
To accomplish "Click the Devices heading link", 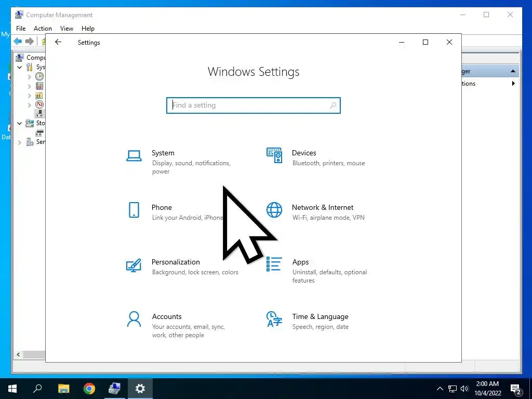I will [x=304, y=153].
